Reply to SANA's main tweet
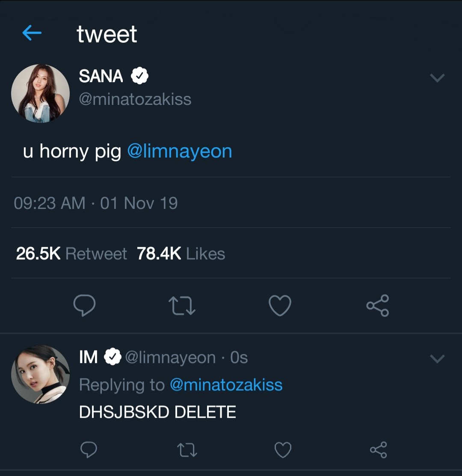 click(84, 305)
